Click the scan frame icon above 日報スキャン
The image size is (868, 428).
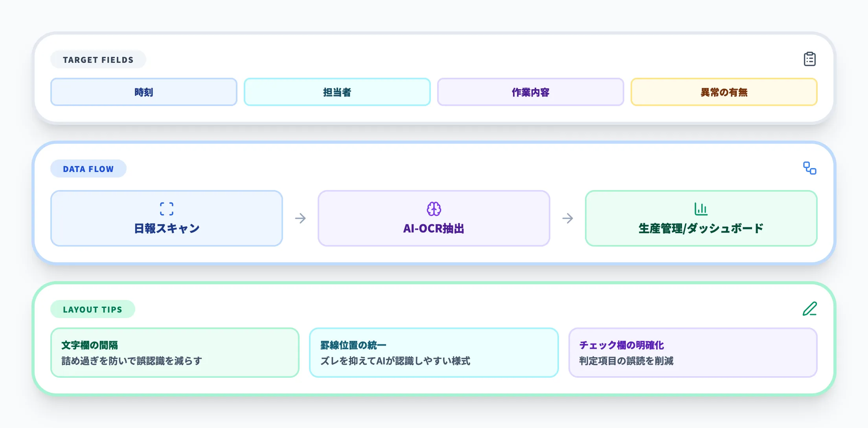[x=167, y=209]
